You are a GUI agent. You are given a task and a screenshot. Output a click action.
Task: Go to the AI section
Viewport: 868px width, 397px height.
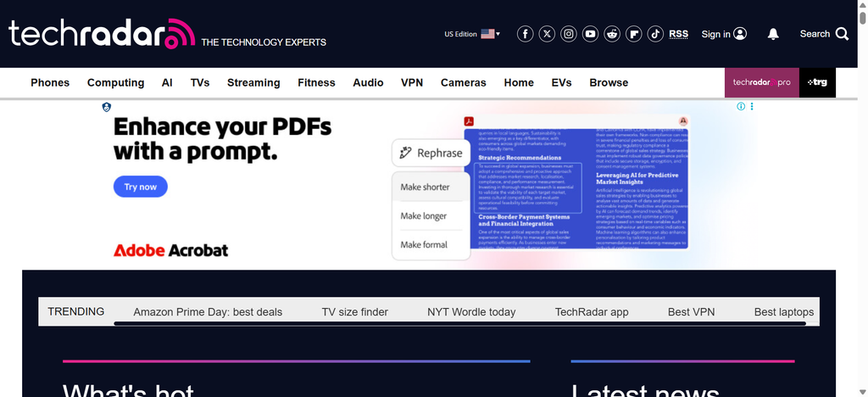[x=167, y=82]
